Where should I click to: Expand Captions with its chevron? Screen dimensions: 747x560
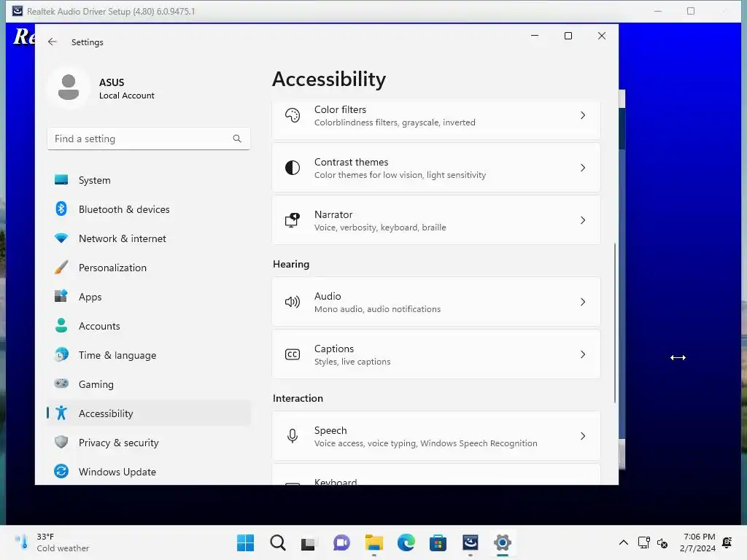pyautogui.click(x=583, y=354)
